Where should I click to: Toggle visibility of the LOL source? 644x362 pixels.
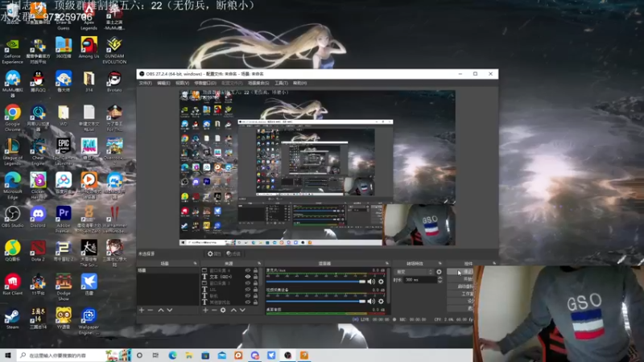248,290
